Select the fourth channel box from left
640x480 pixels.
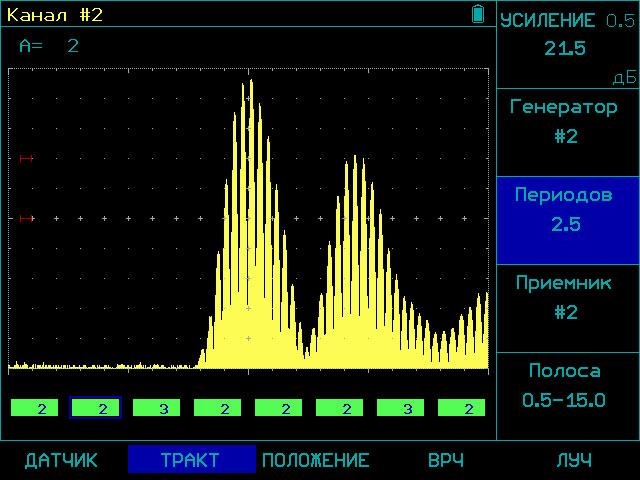tap(217, 408)
